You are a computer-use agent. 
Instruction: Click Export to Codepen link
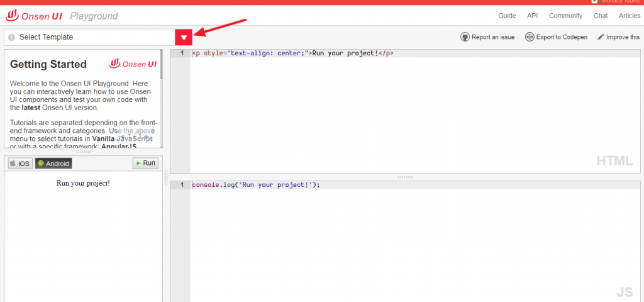556,37
